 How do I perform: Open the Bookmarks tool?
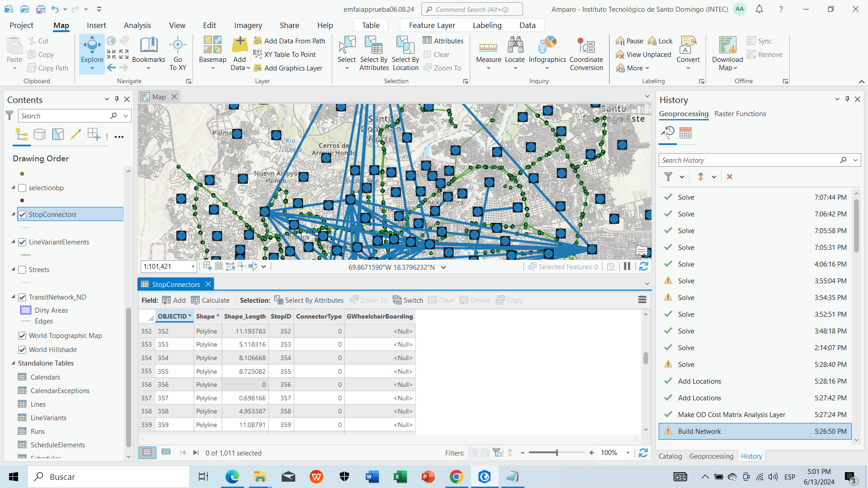(148, 50)
